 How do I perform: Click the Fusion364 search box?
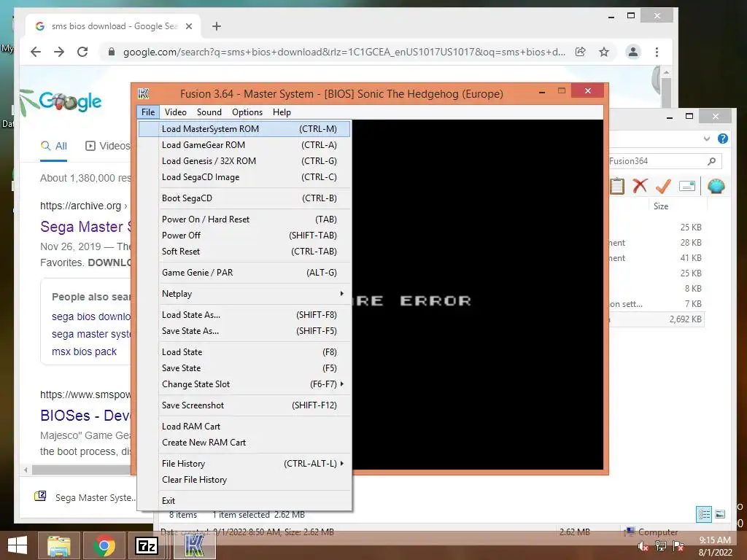(x=665, y=161)
